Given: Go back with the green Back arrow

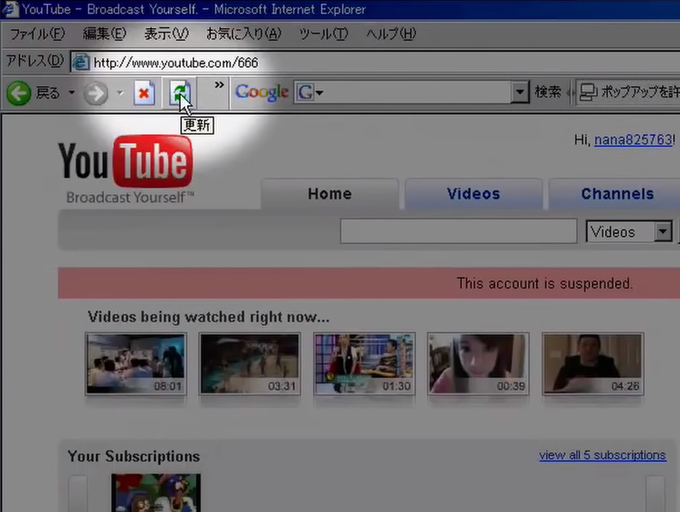Looking at the screenshot, I should click(19, 93).
